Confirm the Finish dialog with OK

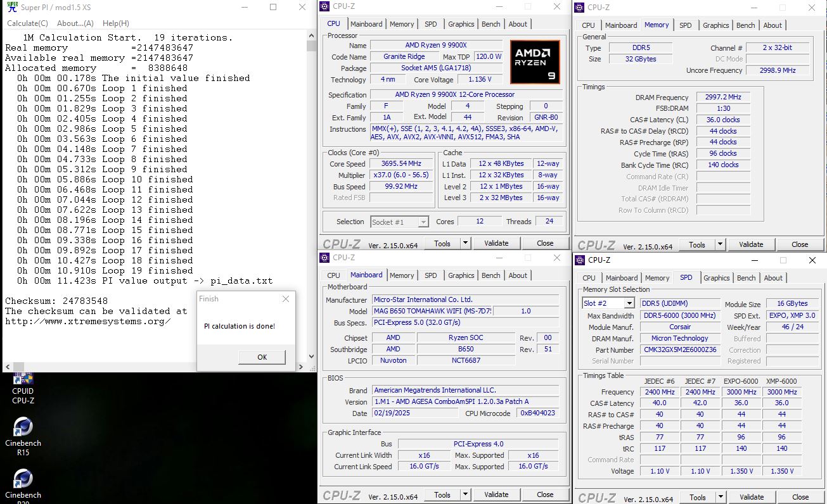pyautogui.click(x=262, y=357)
